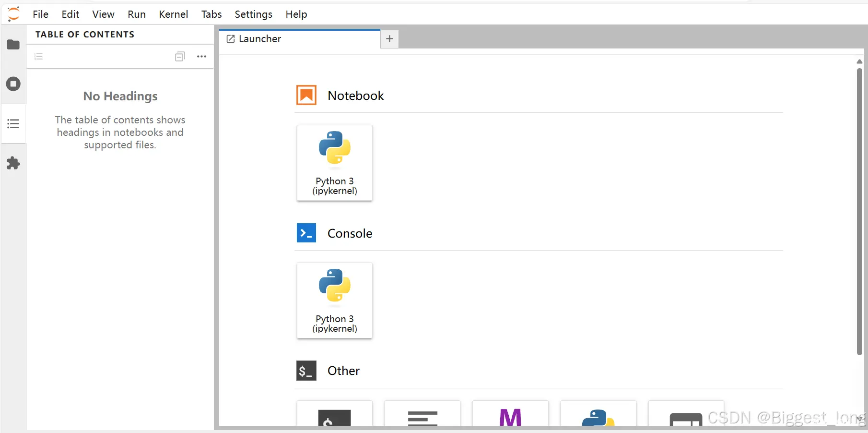868x433 pixels.
Task: Select the Table of Contents sidebar icon
Action: [x=13, y=124]
